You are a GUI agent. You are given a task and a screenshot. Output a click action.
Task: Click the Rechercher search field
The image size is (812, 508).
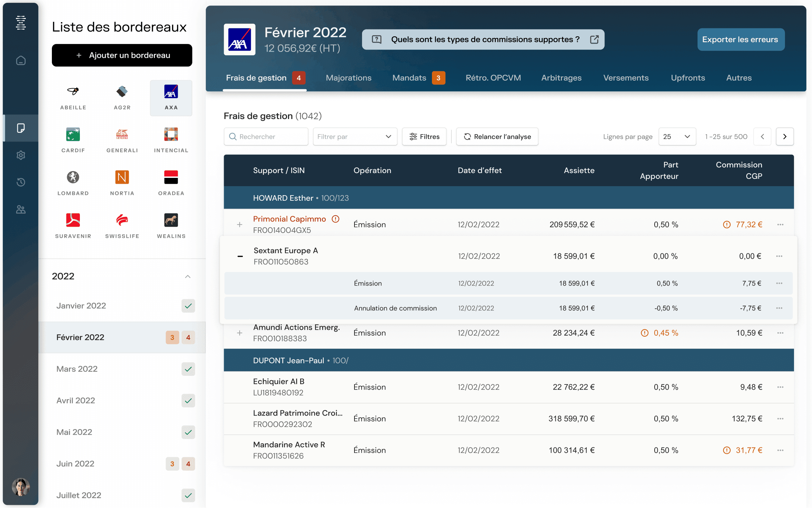click(x=266, y=137)
